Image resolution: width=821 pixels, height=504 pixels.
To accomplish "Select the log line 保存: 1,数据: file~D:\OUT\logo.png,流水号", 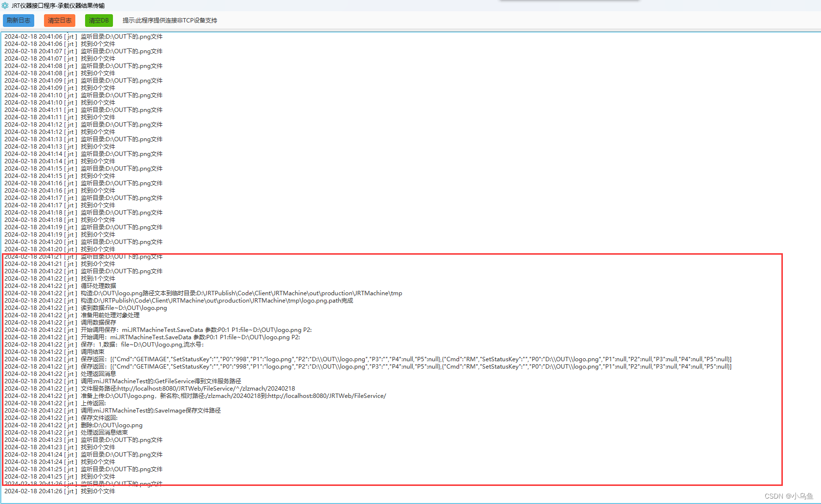I will click(x=104, y=345).
